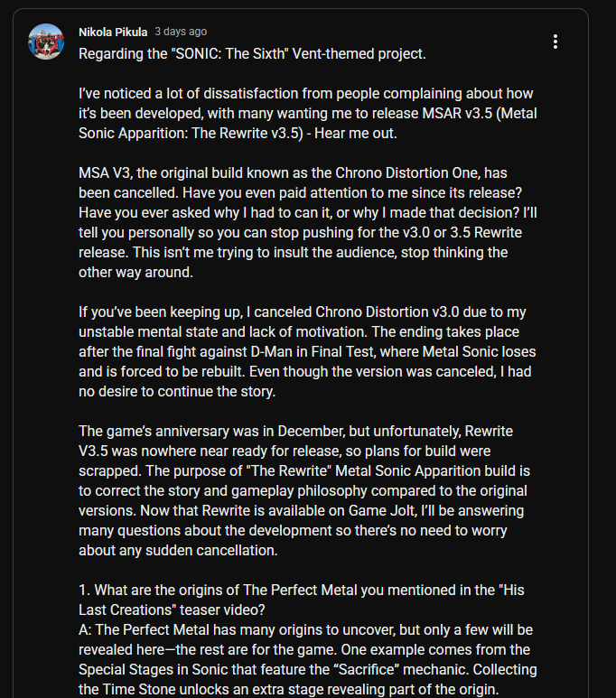This screenshot has height=698, width=616.
Task: Click the "SONIC: The Sixth" opening line
Action: pos(252,53)
